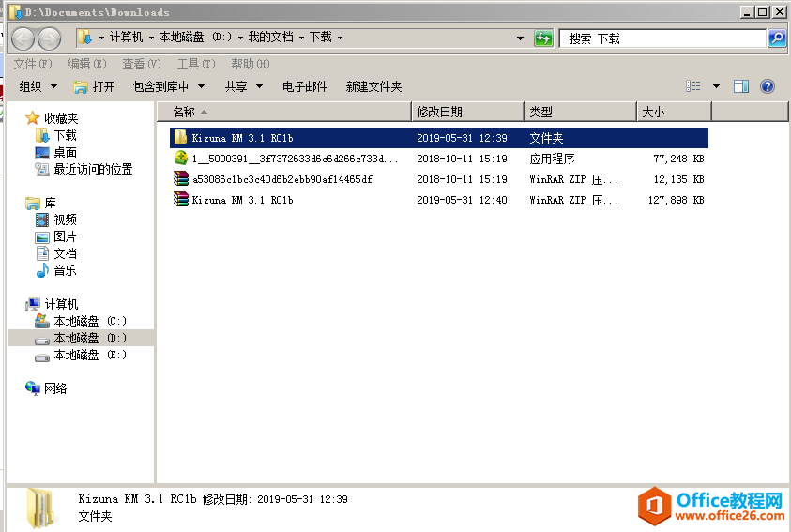Image resolution: width=791 pixels, height=532 pixels.
Task: Click the 新建文件夹 button
Action: click(x=373, y=86)
